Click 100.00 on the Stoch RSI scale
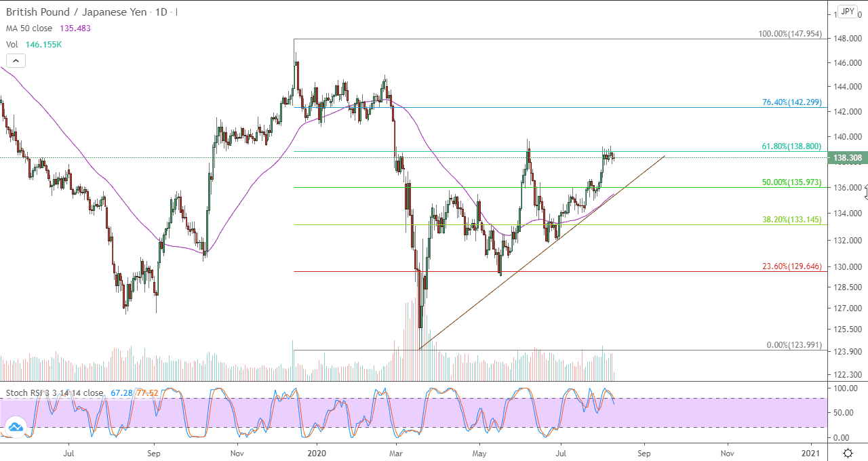The height and width of the screenshot is (461, 868). point(845,389)
